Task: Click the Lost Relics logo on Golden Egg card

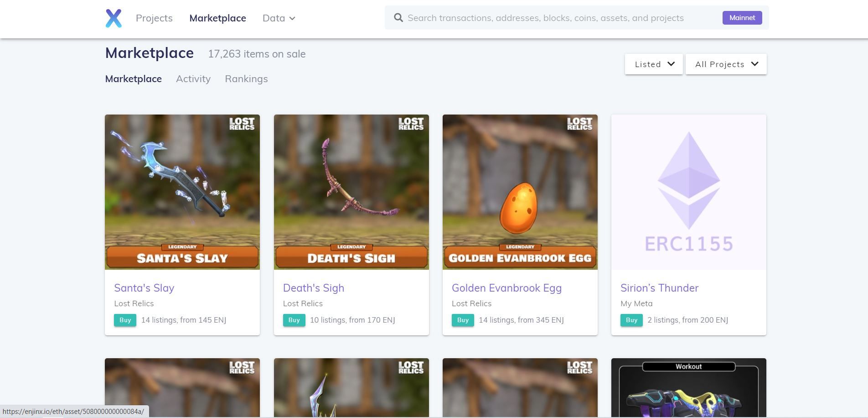Action: 579,124
